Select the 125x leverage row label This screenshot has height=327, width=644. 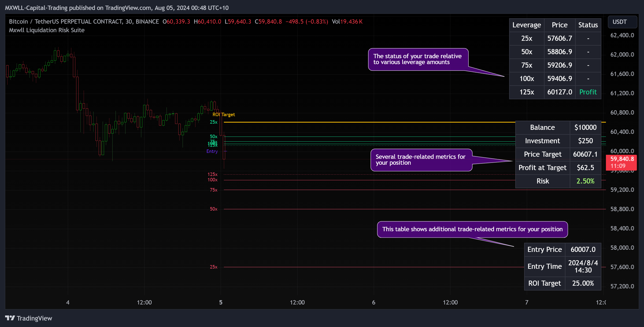(x=527, y=92)
